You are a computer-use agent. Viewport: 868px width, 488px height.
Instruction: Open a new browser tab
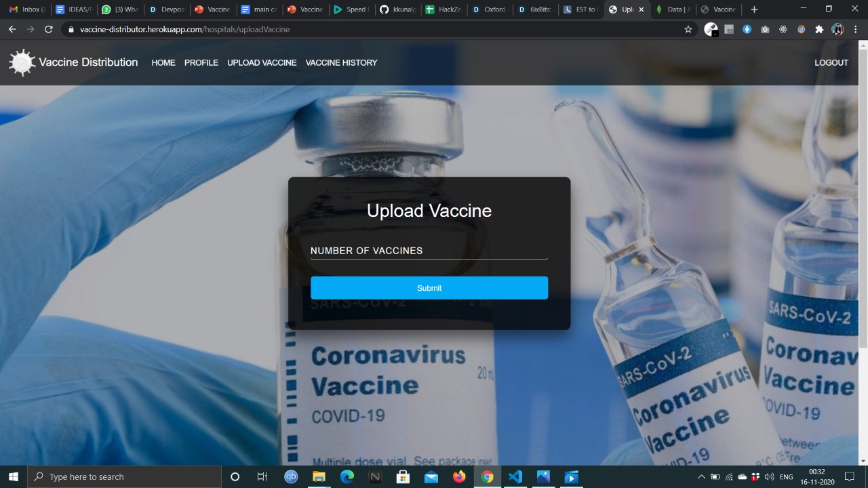[754, 9]
